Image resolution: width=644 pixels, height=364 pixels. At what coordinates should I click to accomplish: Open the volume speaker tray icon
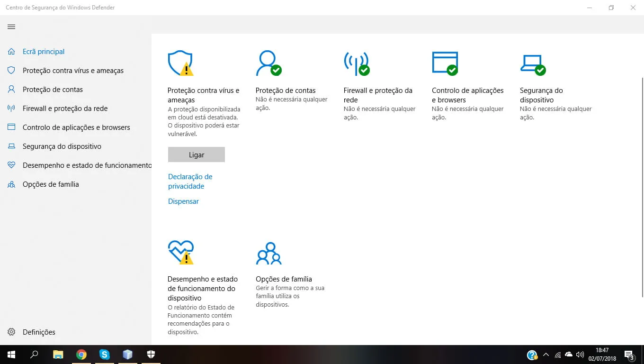[580, 355]
